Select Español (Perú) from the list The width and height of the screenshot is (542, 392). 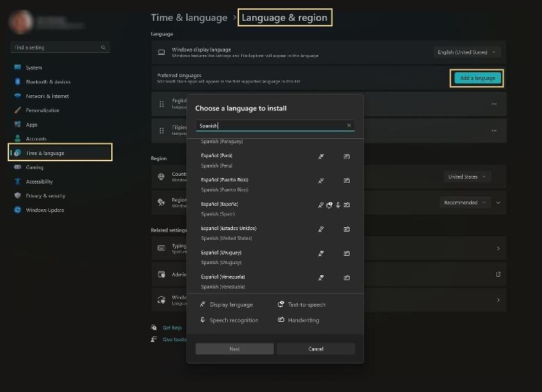pos(274,161)
